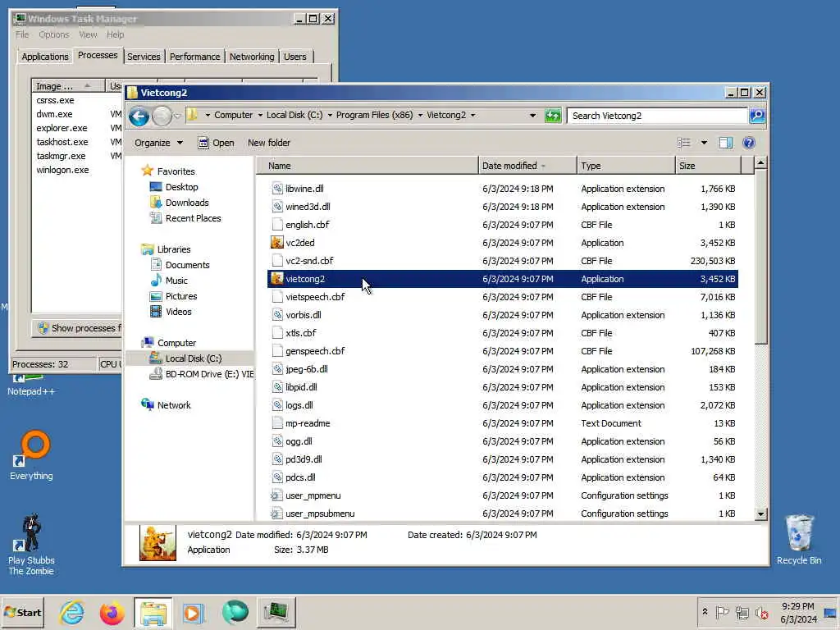Select Play Stubbs The Zombie shortcut
The image size is (840, 630).
tap(31, 545)
